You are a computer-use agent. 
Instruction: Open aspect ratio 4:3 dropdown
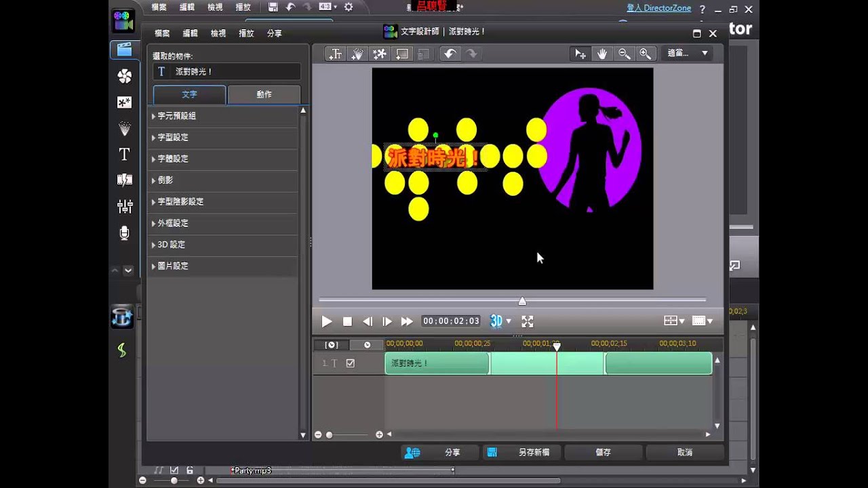328,7
